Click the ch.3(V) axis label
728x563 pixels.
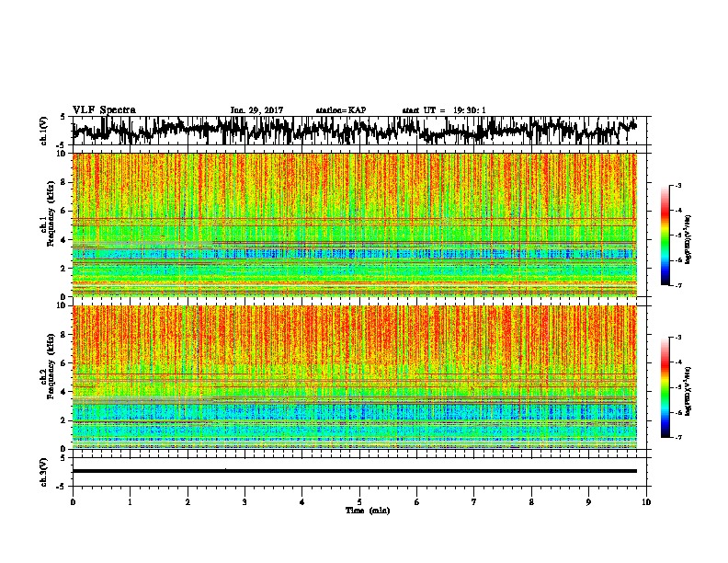43,472
